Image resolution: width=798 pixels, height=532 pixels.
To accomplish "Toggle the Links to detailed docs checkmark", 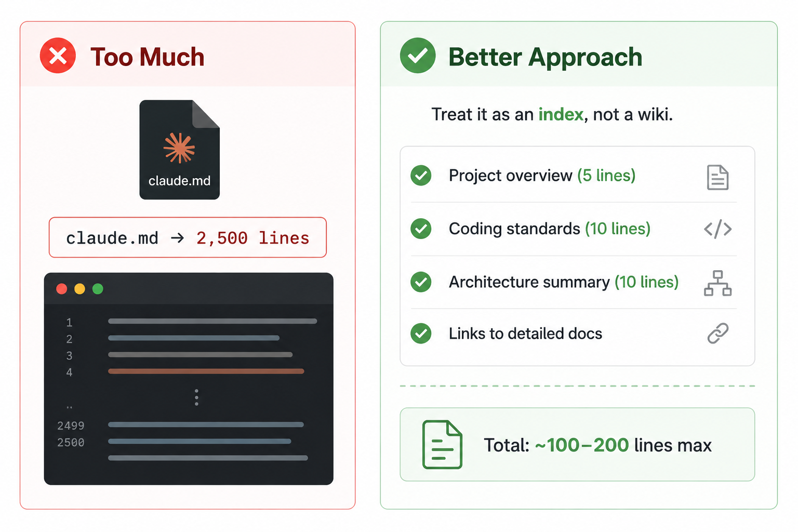I will pyautogui.click(x=421, y=334).
